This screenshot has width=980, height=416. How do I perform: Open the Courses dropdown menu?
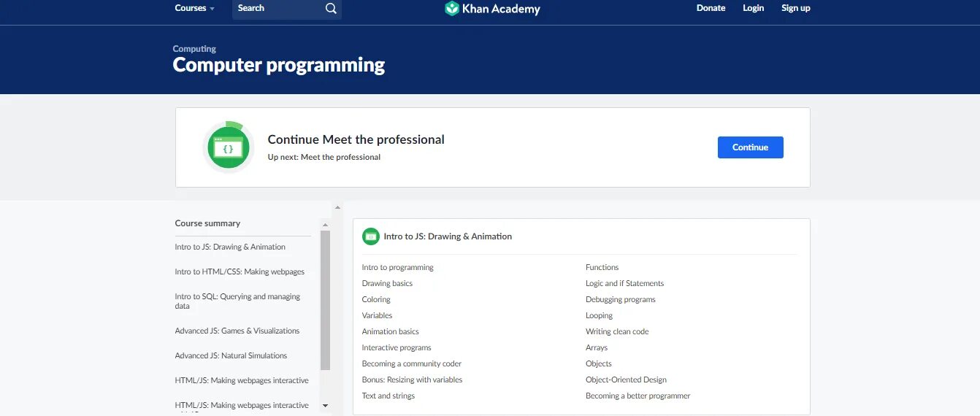[x=194, y=8]
